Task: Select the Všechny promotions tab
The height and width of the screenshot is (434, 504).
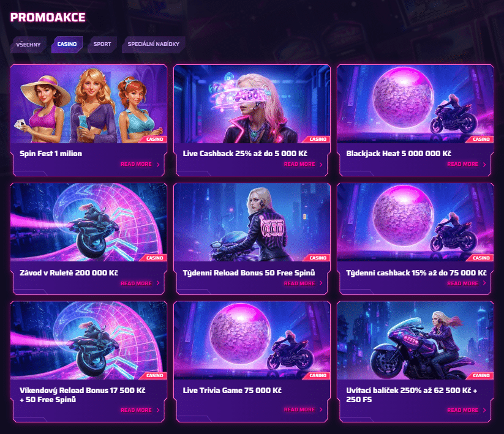Action: tap(28, 44)
